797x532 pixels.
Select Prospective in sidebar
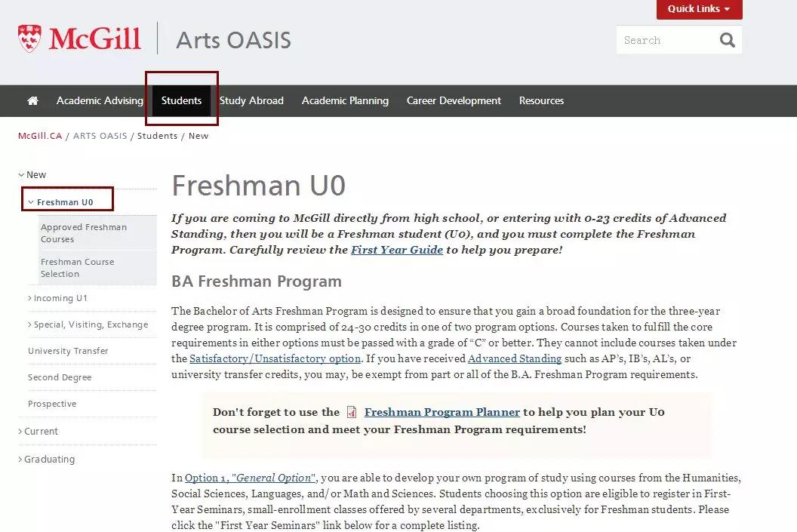point(52,404)
